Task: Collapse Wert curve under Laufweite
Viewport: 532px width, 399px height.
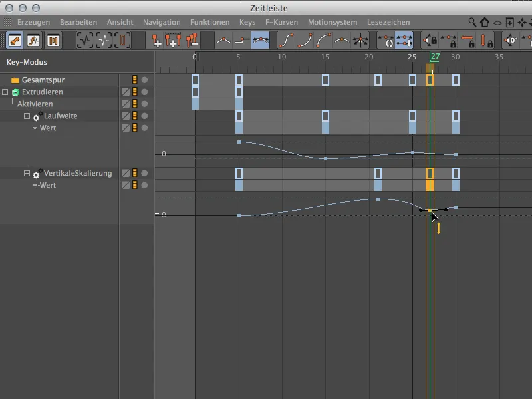Action: coord(35,128)
